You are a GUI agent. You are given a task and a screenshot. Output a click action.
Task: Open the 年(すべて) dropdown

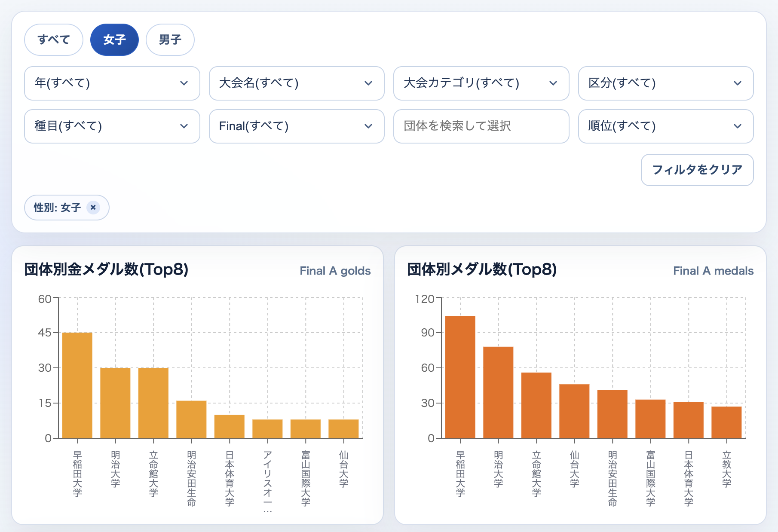(112, 83)
